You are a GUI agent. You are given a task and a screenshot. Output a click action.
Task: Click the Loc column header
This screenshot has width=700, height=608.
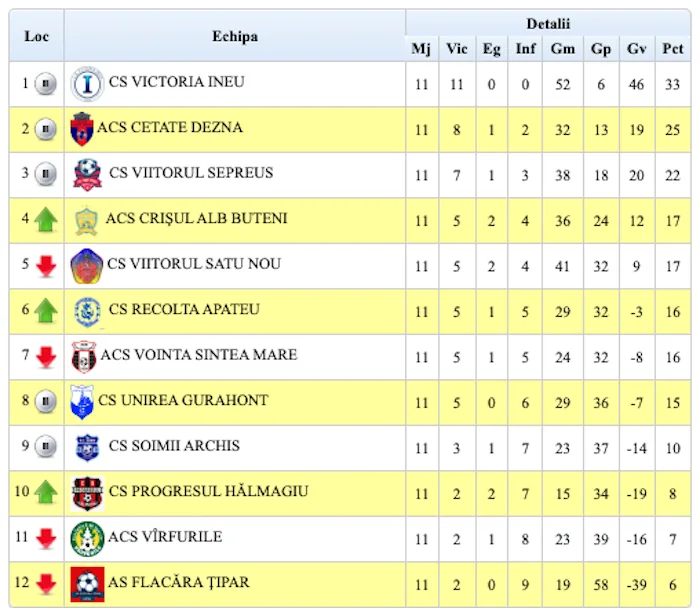[36, 36]
